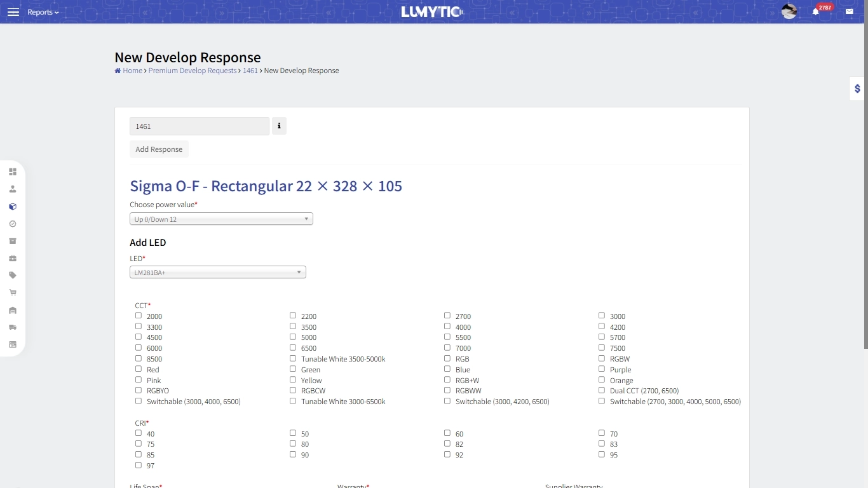Tick the Tunable White 3500-5000k checkbox

pyautogui.click(x=293, y=358)
